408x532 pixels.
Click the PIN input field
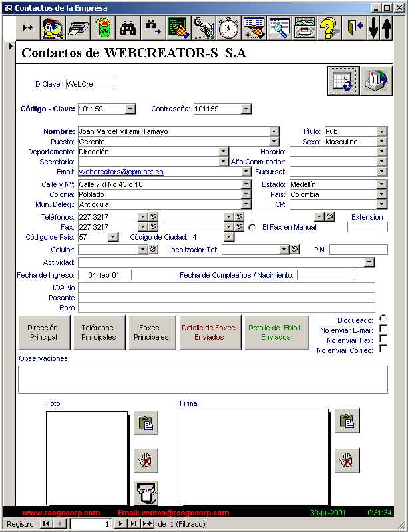point(359,250)
